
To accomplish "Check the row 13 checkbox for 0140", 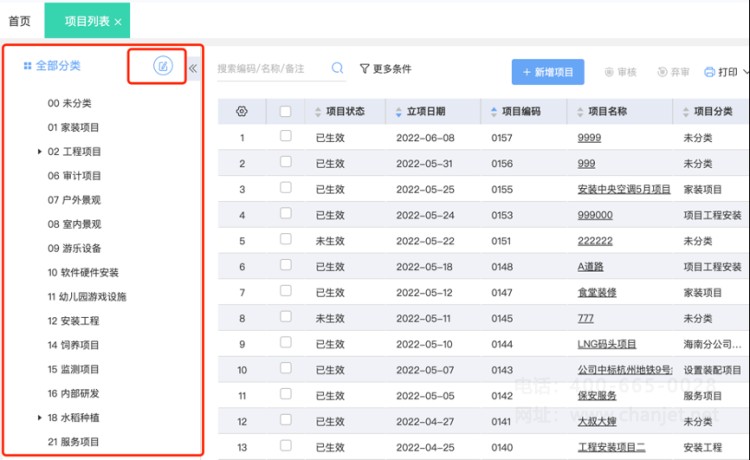I will pos(286,446).
